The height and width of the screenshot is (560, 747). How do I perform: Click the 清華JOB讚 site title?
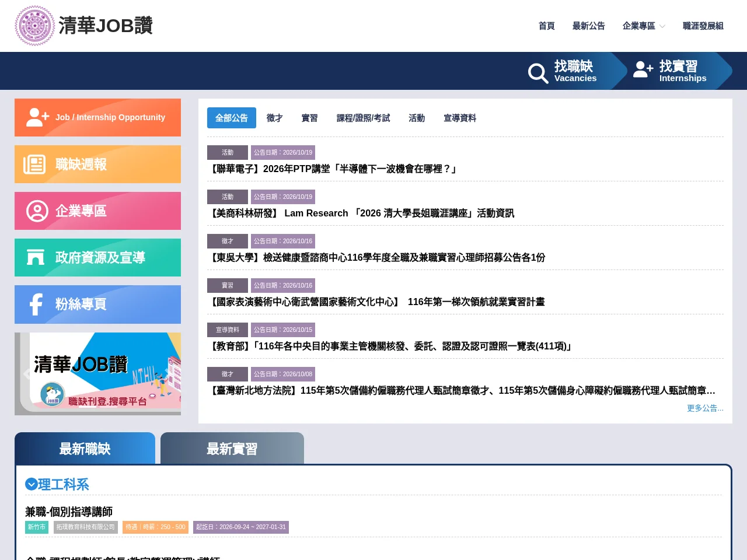tap(106, 26)
